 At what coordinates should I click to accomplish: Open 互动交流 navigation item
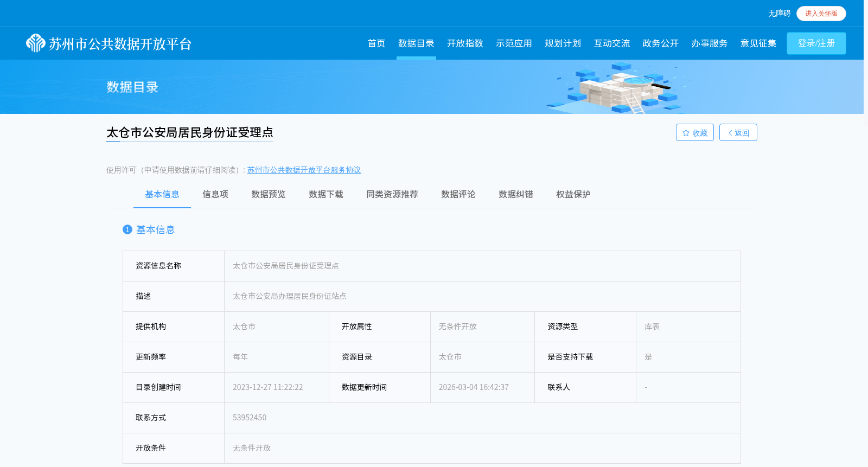611,43
